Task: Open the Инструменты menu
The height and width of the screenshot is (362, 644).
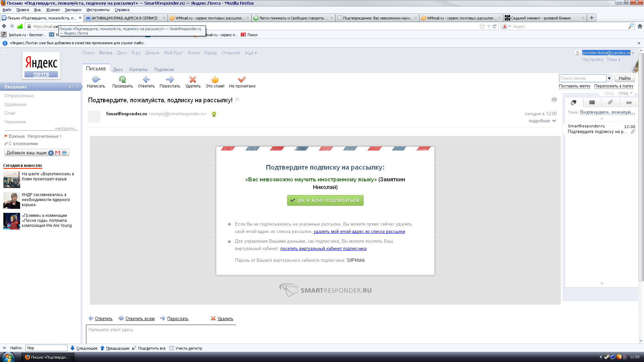Action: pyautogui.click(x=98, y=10)
